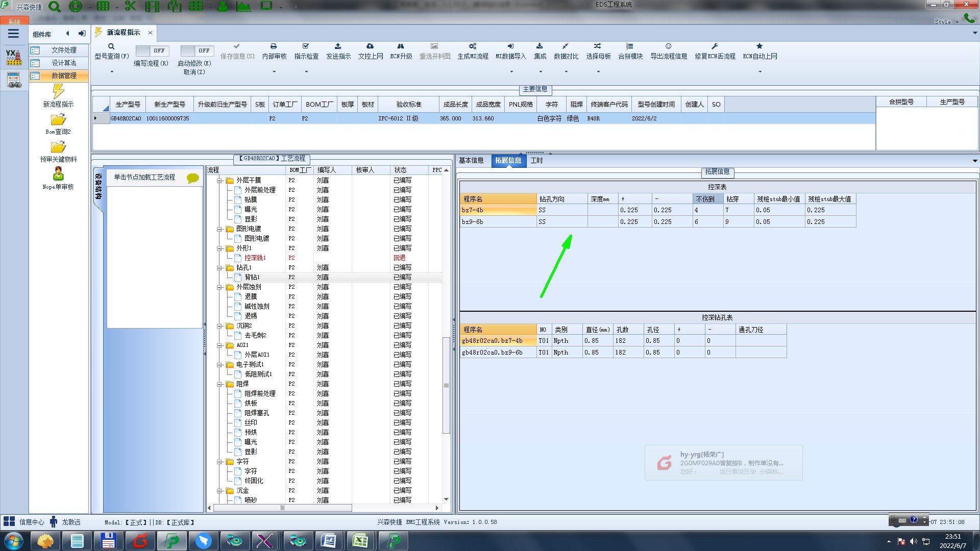The image size is (980, 551).
Task: Toggle the 自动修改(E) OFF switch
Action: click(x=197, y=51)
